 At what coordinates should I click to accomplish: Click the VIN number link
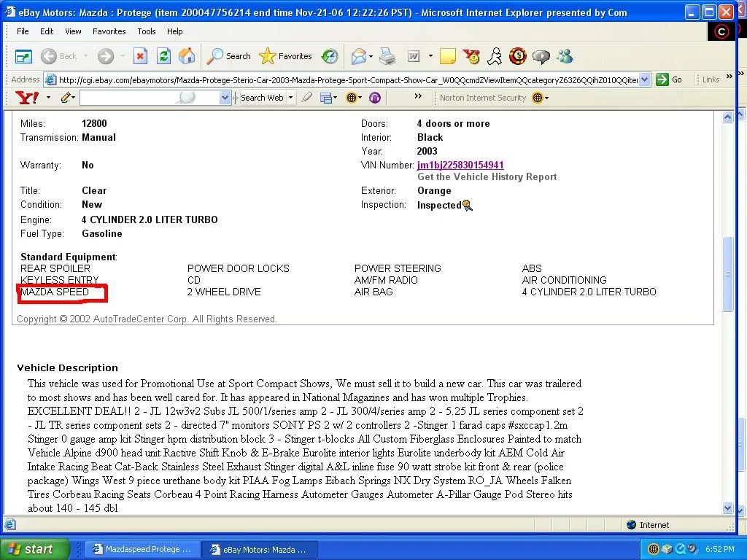point(460,166)
